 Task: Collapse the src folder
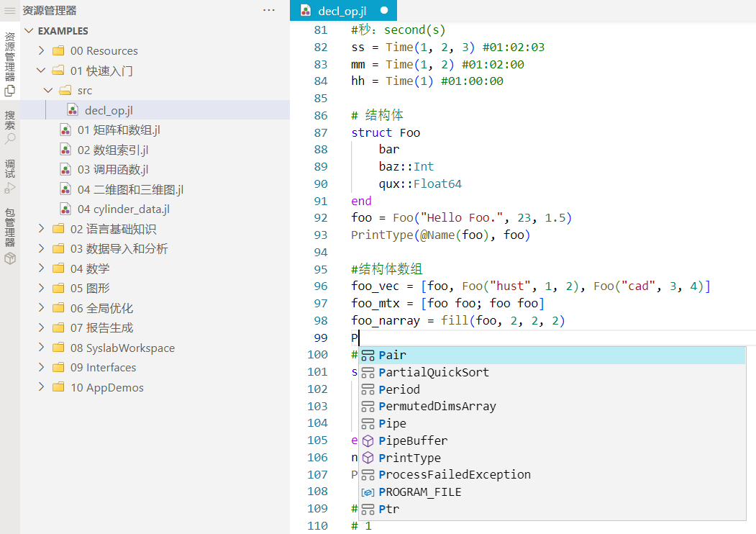(x=48, y=91)
